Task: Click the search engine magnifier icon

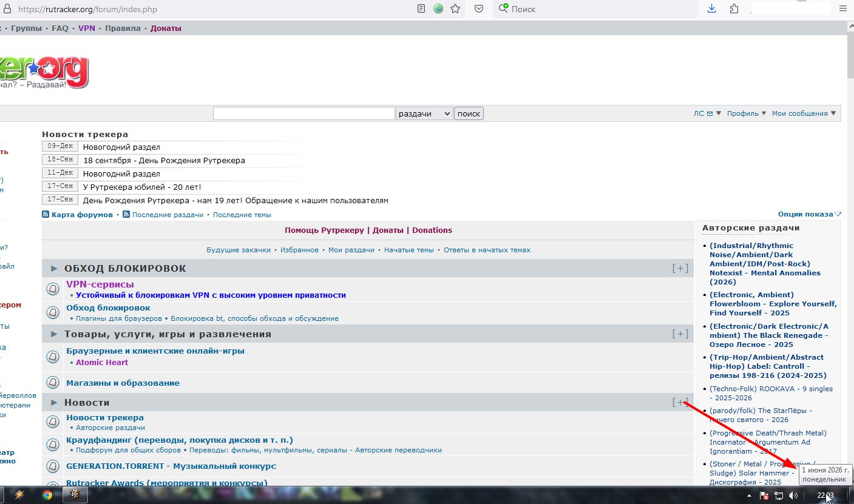Action: 503,8
